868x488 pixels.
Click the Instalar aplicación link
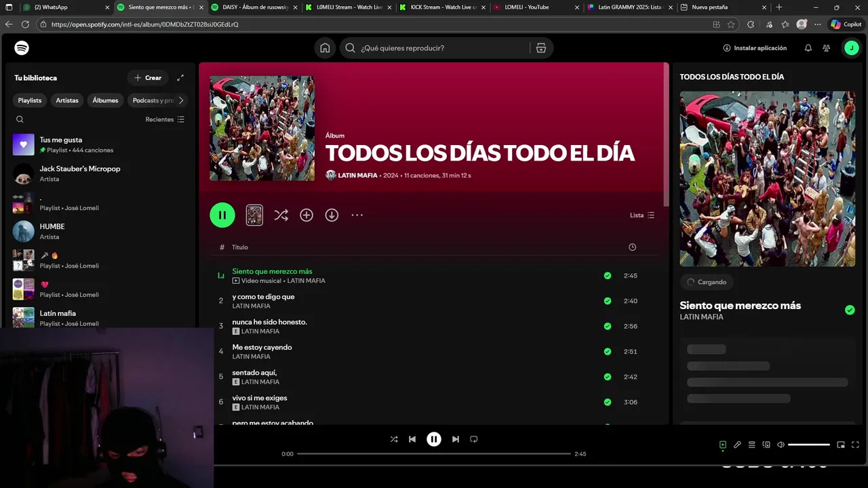pos(755,48)
